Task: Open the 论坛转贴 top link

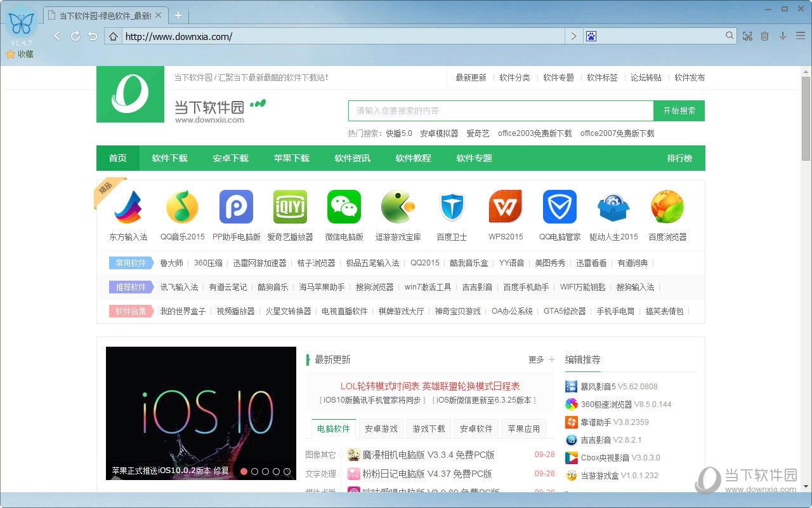Action: click(646, 77)
